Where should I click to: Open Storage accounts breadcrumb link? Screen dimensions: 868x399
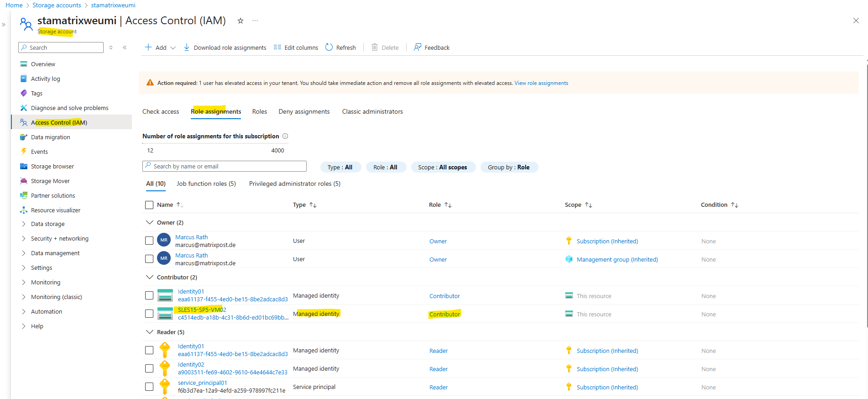pyautogui.click(x=57, y=5)
